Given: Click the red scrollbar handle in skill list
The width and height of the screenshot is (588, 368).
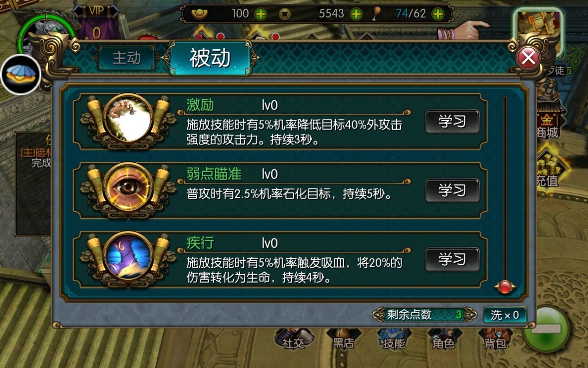Looking at the screenshot, I should click(505, 287).
